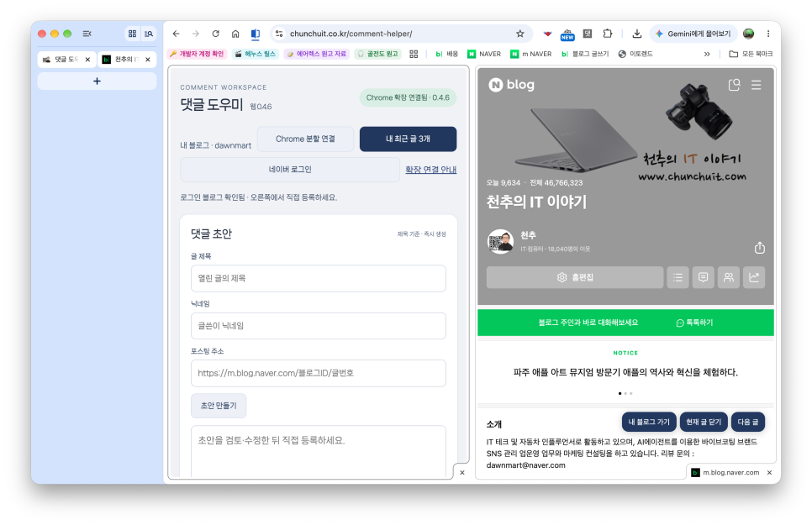The width and height of the screenshot is (812, 525).
Task: Bookmark this page with the star icon
Action: [520, 34]
